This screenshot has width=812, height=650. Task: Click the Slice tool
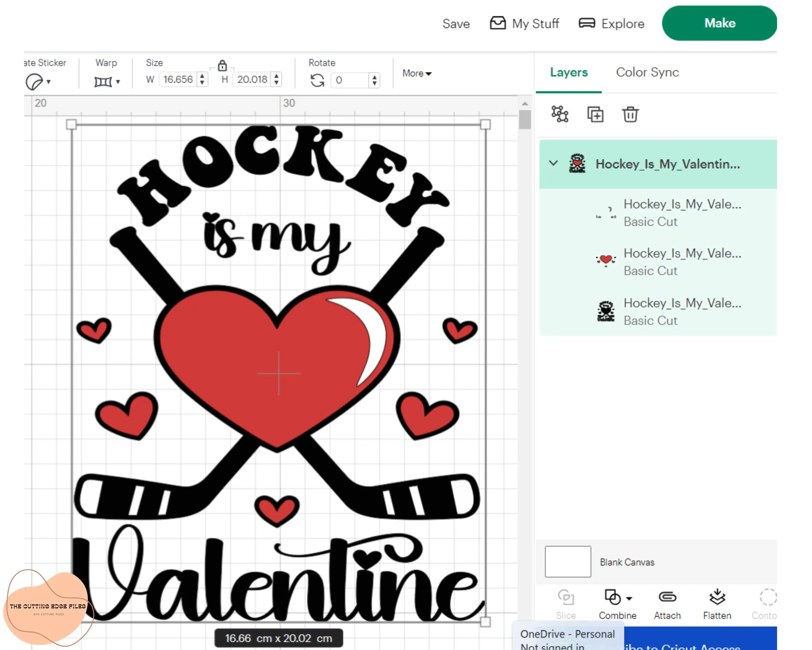566,604
